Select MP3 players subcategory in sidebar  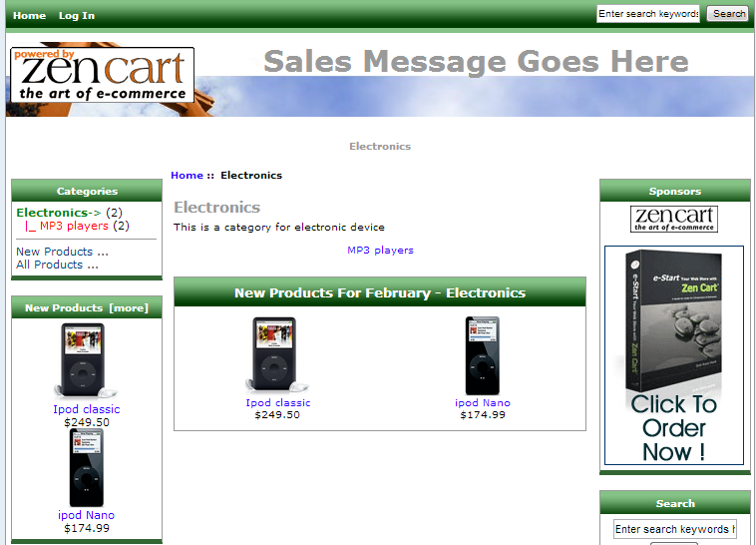74,226
